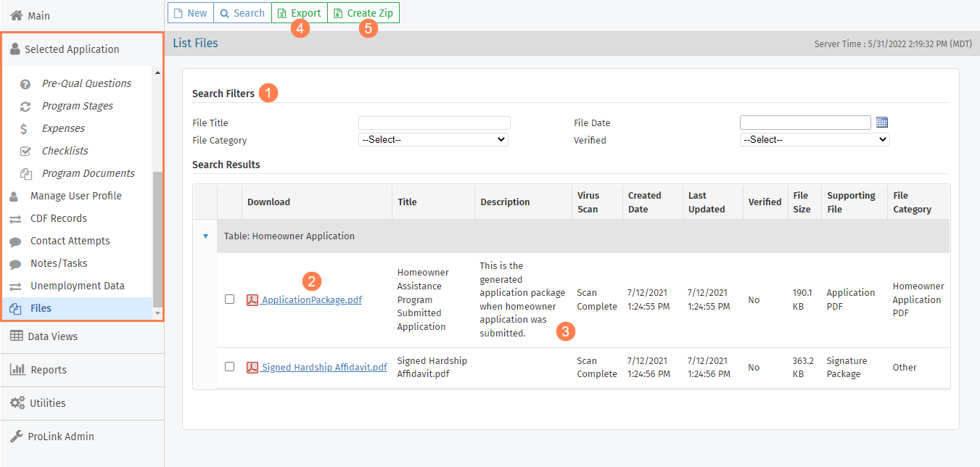The image size is (980, 467).
Task: Check the ApplicationPackage.pdf row checkbox
Action: [229, 299]
